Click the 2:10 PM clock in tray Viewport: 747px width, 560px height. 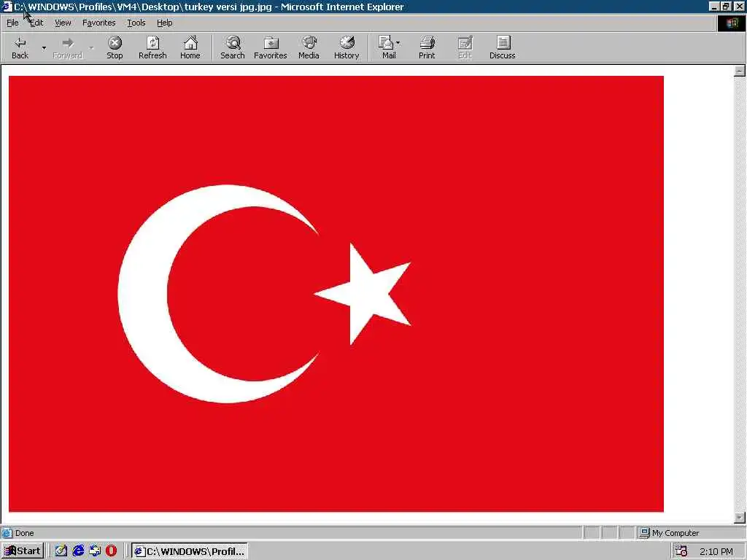716,551
